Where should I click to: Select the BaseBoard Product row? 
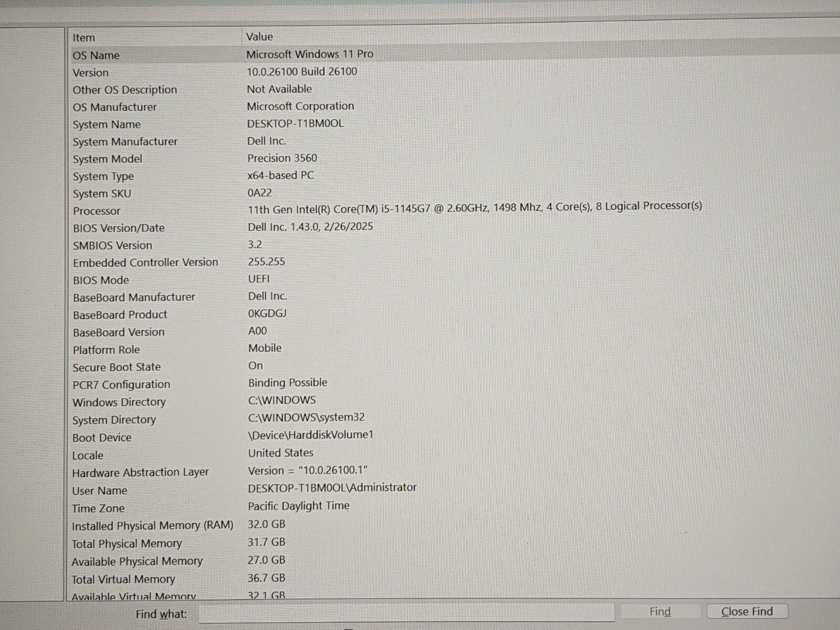point(120,315)
